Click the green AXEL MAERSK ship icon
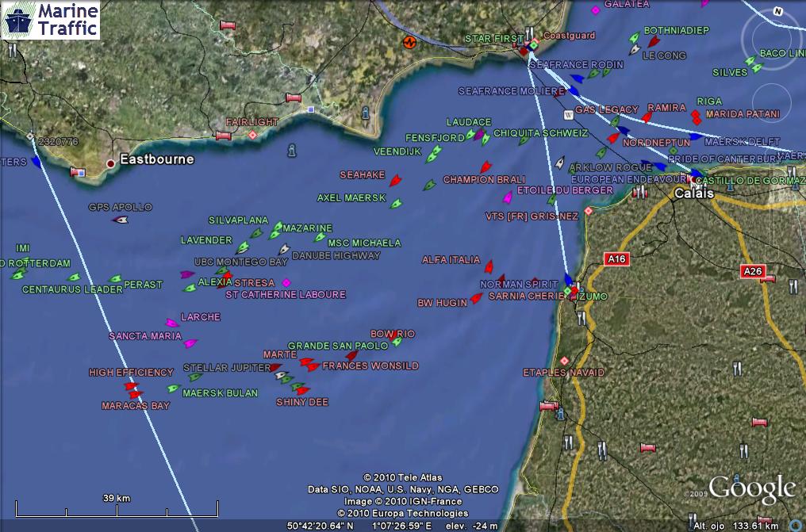 click(396, 204)
